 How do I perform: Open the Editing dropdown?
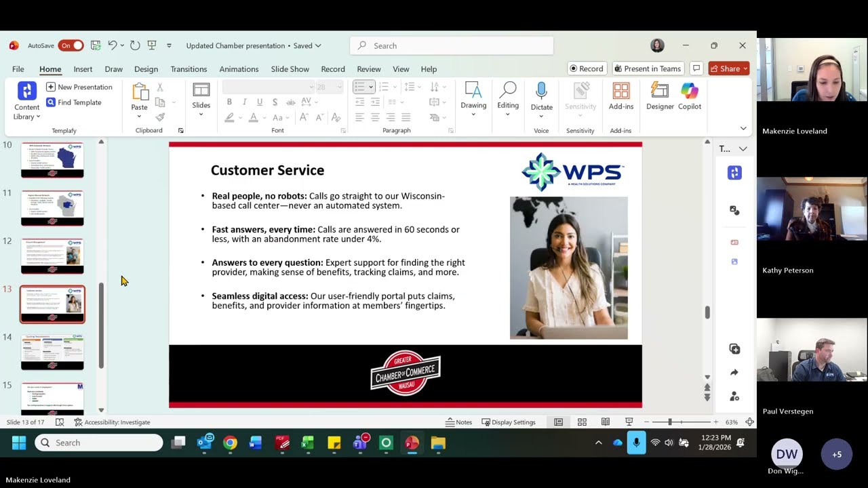508,100
